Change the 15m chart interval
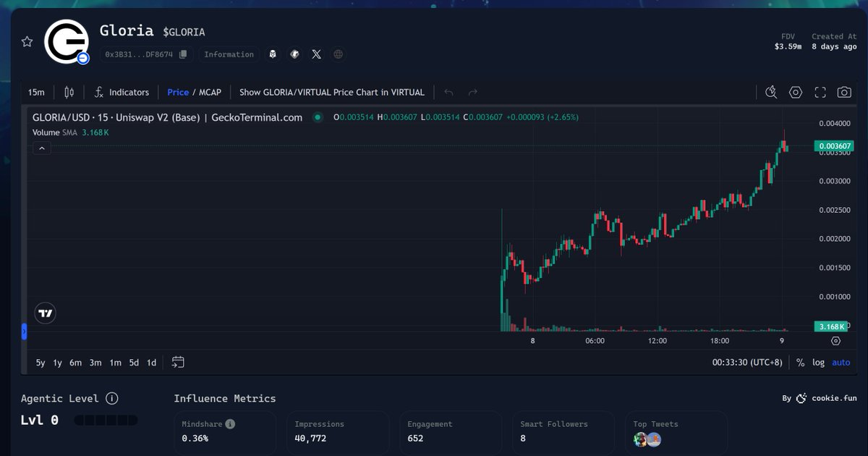 click(x=36, y=93)
